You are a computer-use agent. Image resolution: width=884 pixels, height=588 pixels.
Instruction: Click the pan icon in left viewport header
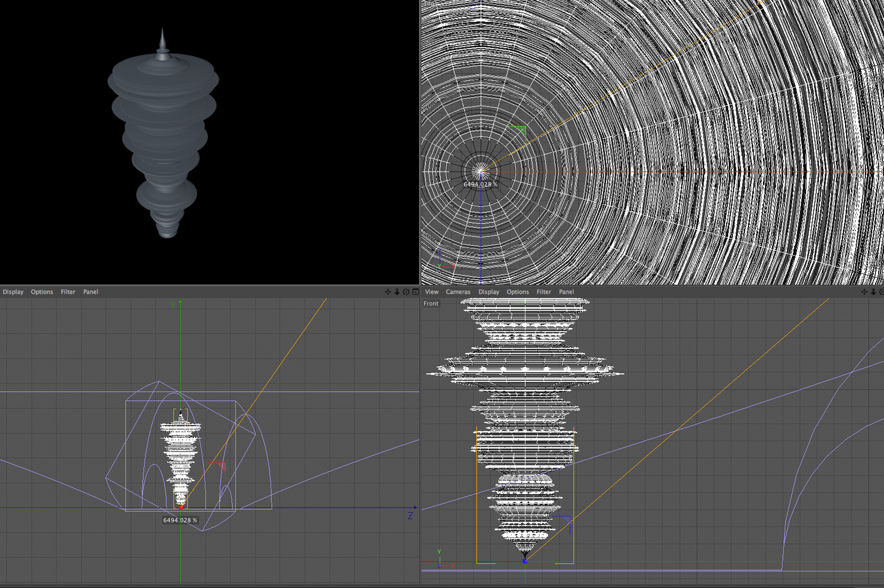pyautogui.click(x=388, y=292)
